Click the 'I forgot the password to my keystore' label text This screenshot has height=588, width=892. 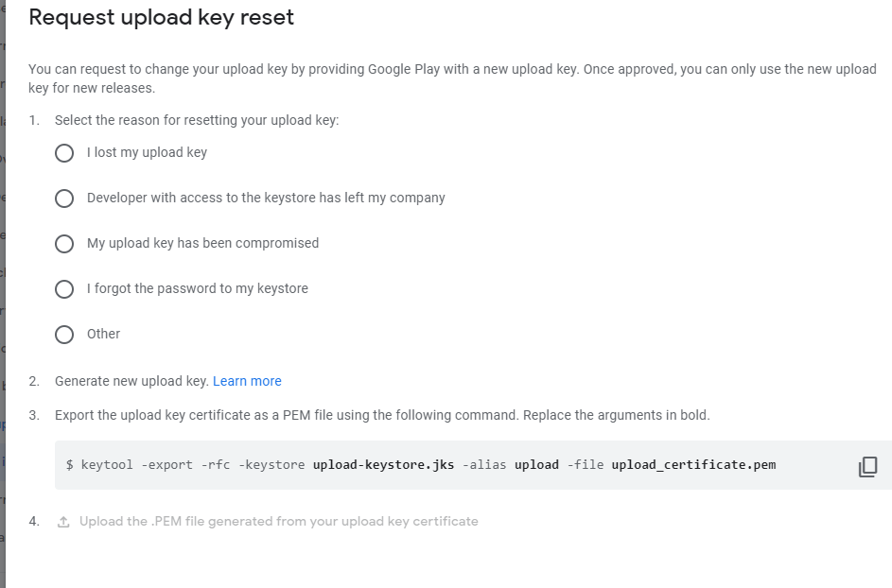198,288
